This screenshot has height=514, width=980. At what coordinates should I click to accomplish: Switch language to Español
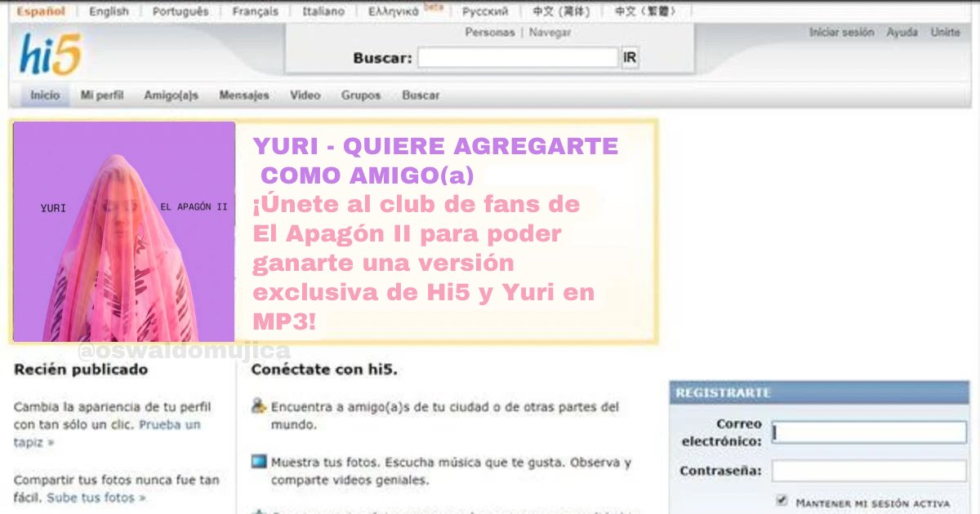41,11
